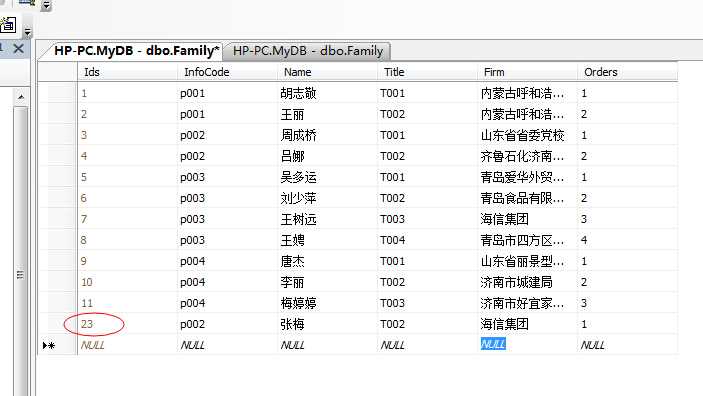This screenshot has height=396, width=703.
Task: Click the toolbar icon above the left panel
Action: (8, 25)
